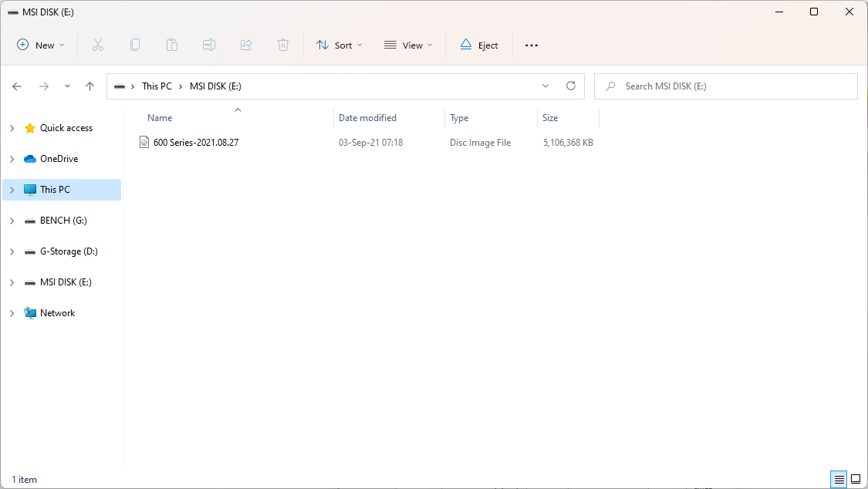Viewport: 868px width, 489px height.
Task: Expand the G-Storage (D:) tree node
Action: pos(12,251)
